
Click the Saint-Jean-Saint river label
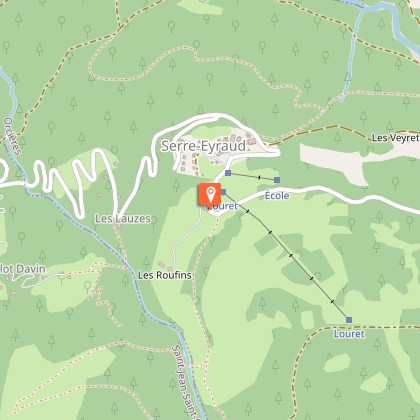(x=183, y=382)
